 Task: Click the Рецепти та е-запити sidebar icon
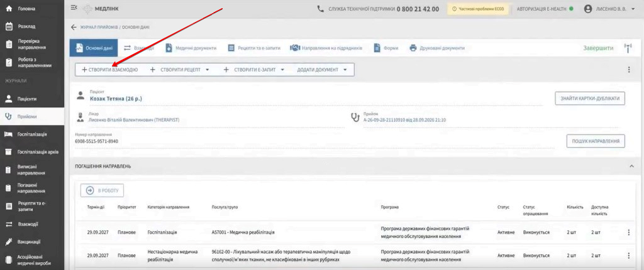pyautogui.click(x=8, y=206)
